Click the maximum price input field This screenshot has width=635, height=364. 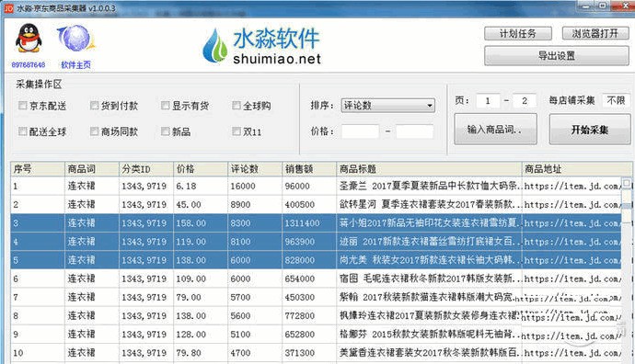pyautogui.click(x=415, y=131)
